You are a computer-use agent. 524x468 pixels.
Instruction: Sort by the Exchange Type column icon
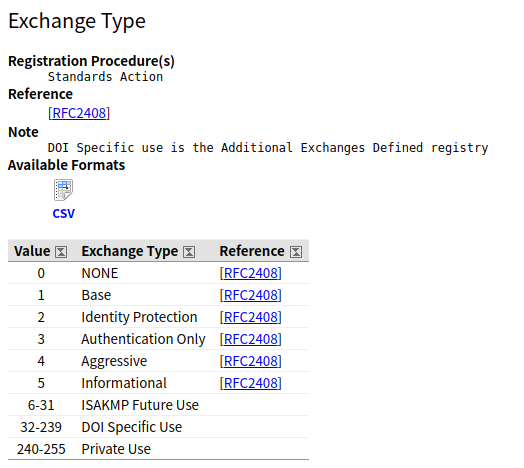click(x=189, y=252)
